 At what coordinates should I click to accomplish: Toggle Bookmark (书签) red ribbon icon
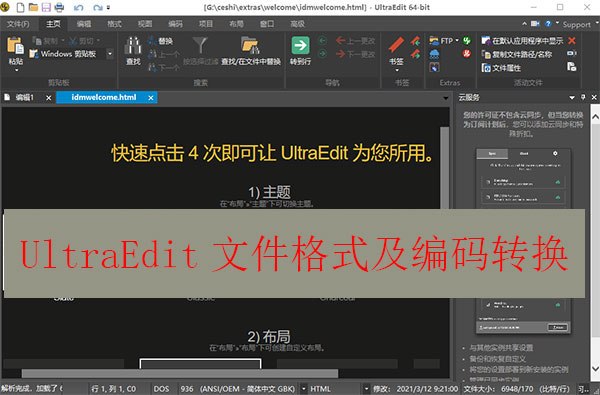point(396,45)
